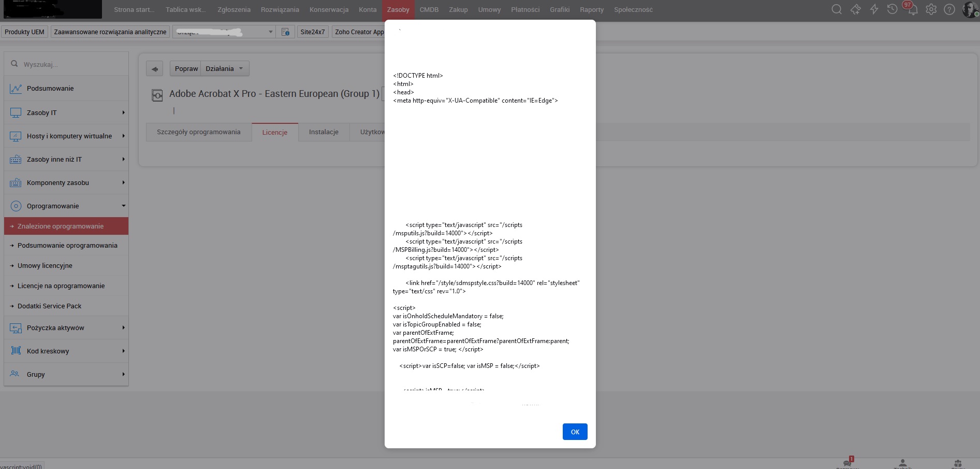Click the Kod kreskowy barcode icon
The image size is (980, 469).
point(16,351)
